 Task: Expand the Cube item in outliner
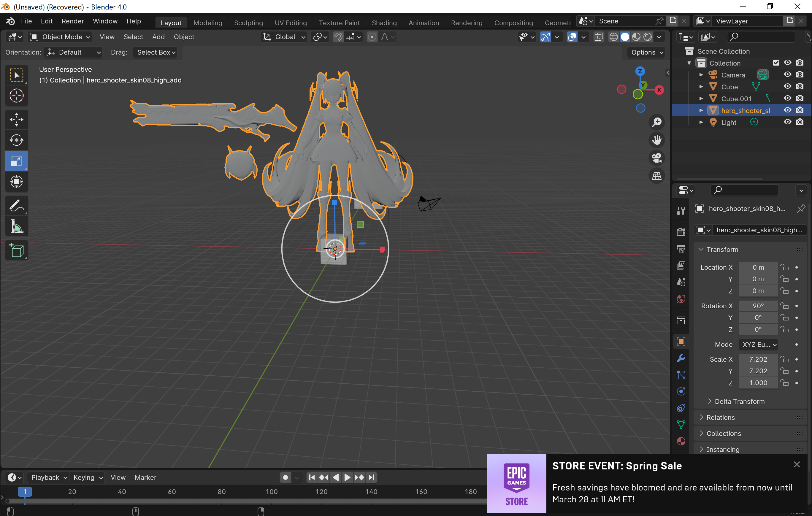pos(701,87)
